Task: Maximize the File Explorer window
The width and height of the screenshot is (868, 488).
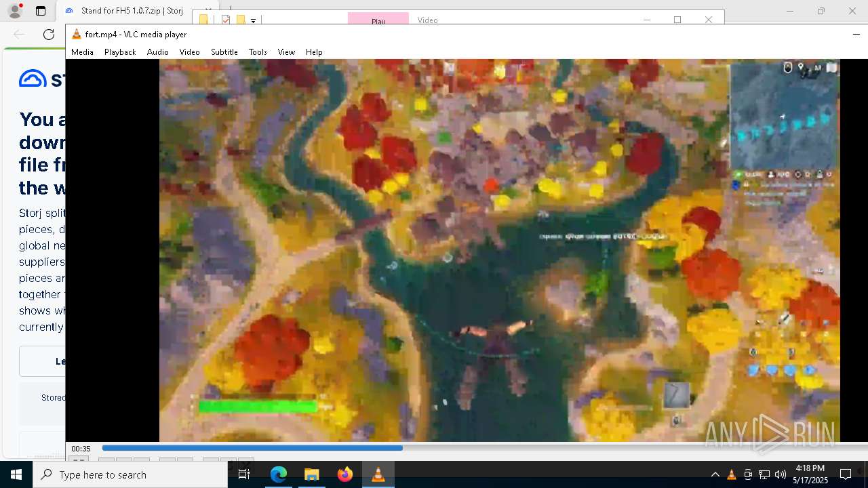Action: 677,19
